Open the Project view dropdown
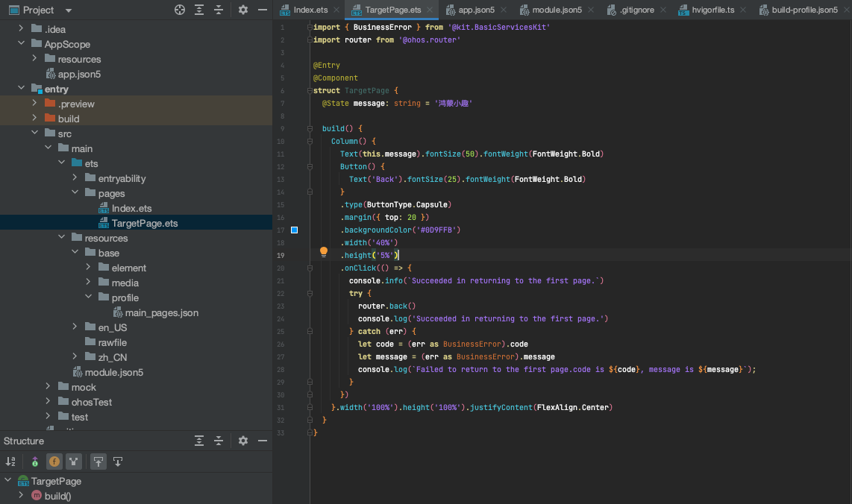 (x=69, y=10)
